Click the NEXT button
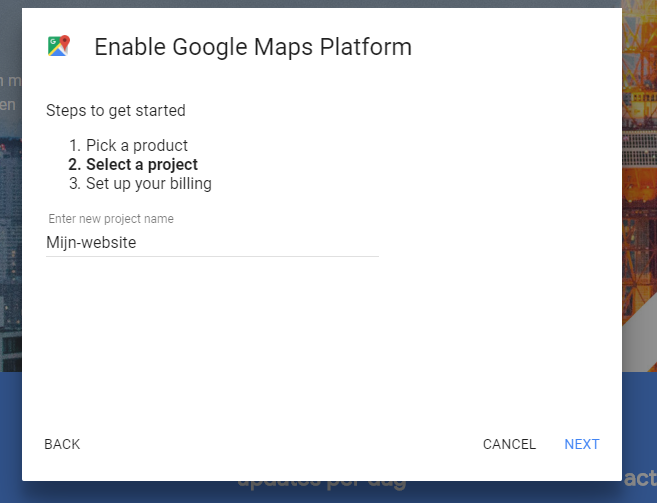Screen dimensions: 657x503 [x=582, y=444]
